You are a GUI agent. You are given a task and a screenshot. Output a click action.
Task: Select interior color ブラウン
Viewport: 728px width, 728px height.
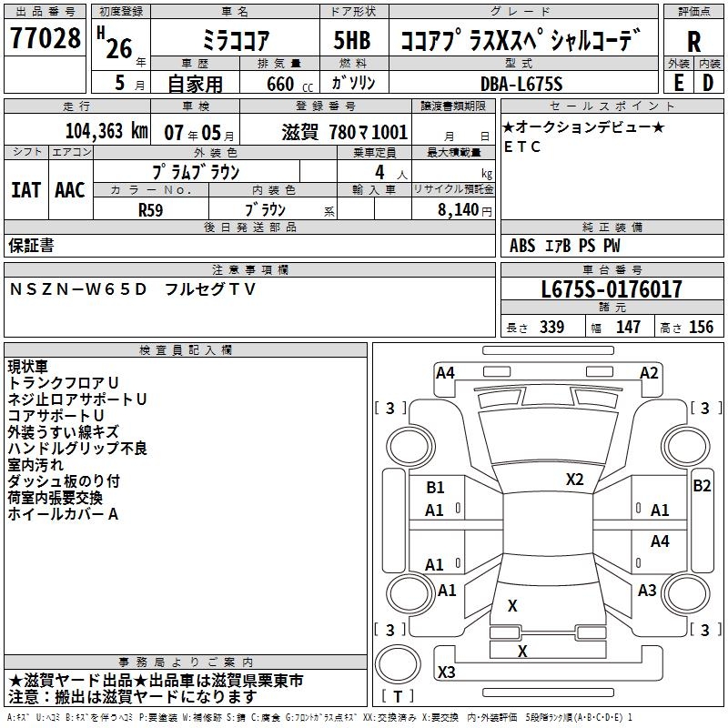265,210
